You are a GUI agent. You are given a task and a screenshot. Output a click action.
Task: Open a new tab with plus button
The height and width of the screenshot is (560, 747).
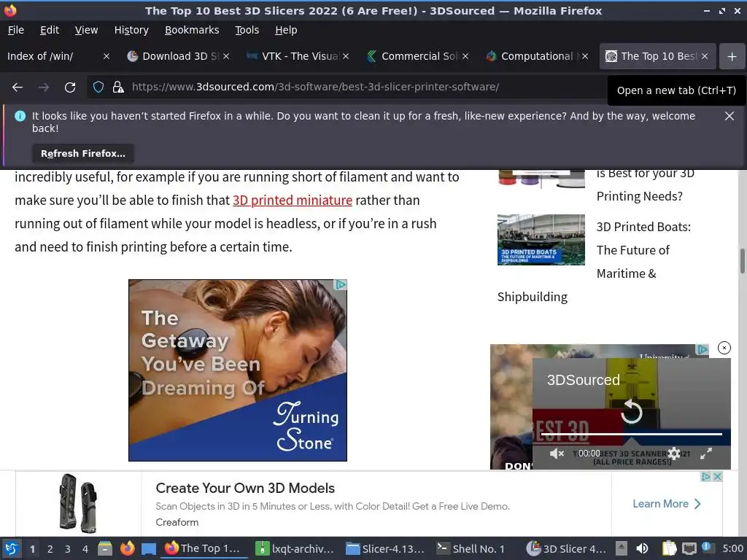tap(732, 56)
